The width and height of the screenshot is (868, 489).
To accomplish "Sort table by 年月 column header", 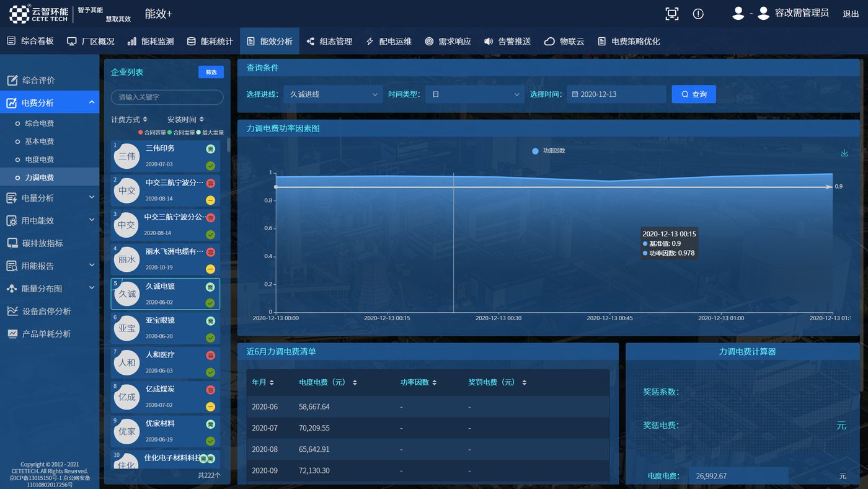I will [x=263, y=382].
